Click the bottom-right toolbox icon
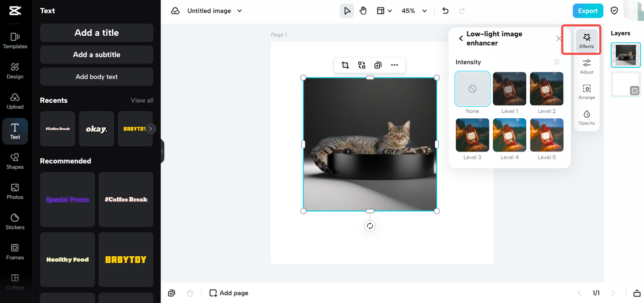Screen dimensions: 644x303 pos(636,293)
